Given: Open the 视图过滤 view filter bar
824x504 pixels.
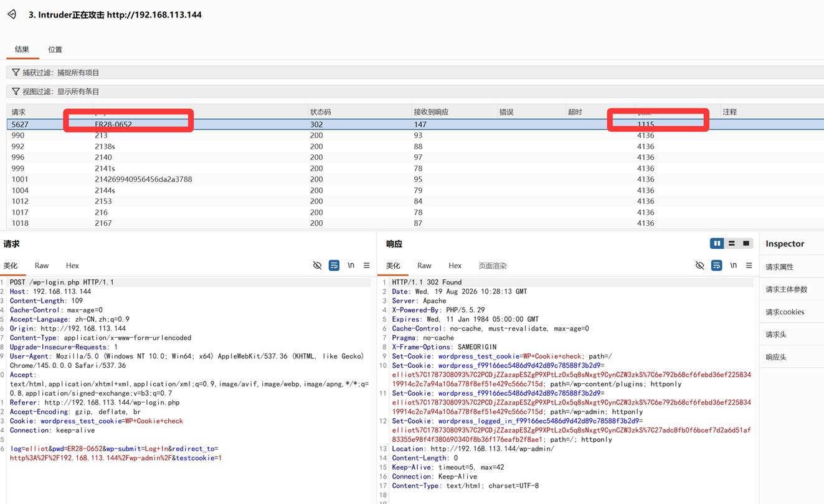Looking at the screenshot, I should coord(415,91).
